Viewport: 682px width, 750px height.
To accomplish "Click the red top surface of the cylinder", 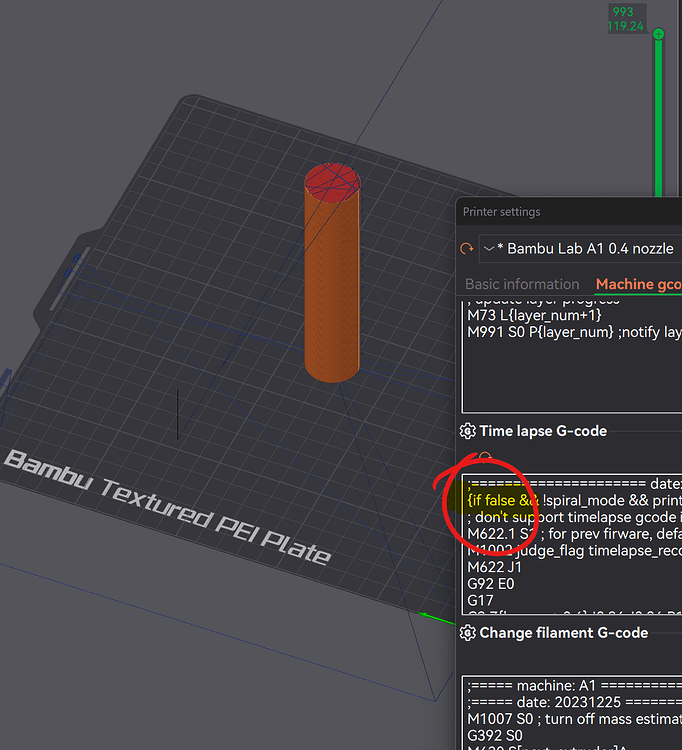I will pyautogui.click(x=332, y=182).
